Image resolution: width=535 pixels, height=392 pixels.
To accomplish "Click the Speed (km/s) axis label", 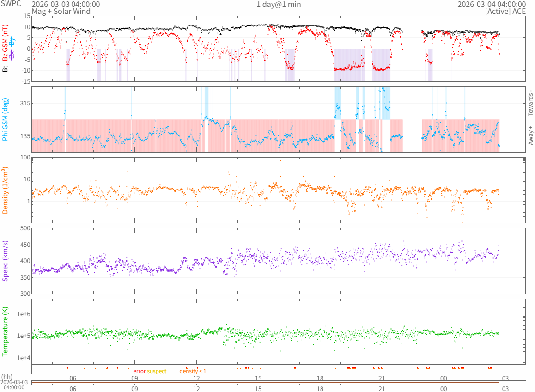I will pos(6,261).
